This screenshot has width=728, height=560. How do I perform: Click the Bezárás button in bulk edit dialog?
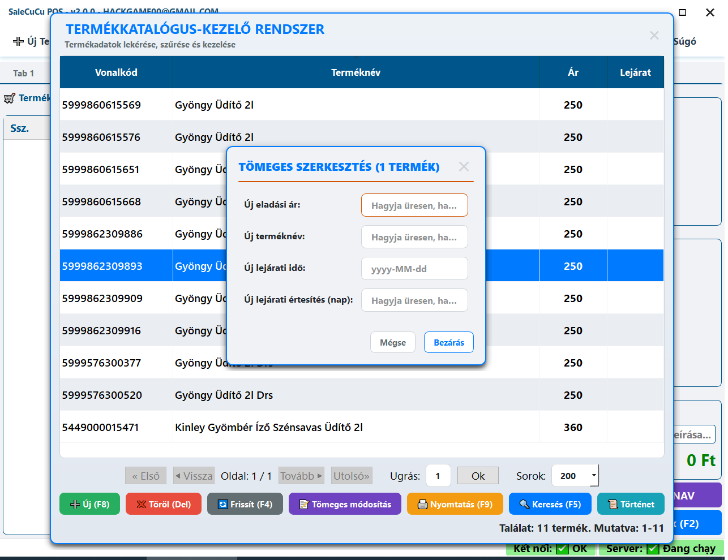[x=449, y=342]
